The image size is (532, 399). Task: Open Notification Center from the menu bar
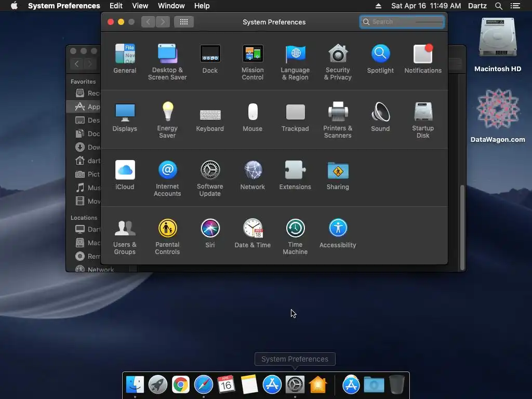coord(515,6)
